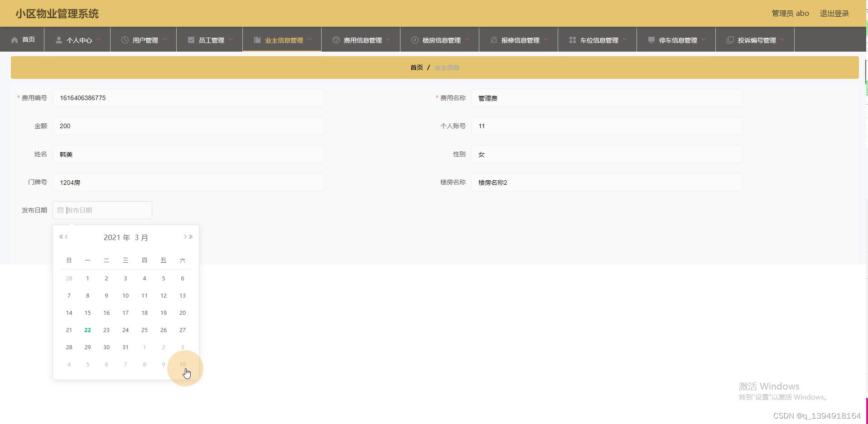Click the checklist icon beside 员工管理
The height and width of the screenshot is (424, 868).
click(x=191, y=40)
